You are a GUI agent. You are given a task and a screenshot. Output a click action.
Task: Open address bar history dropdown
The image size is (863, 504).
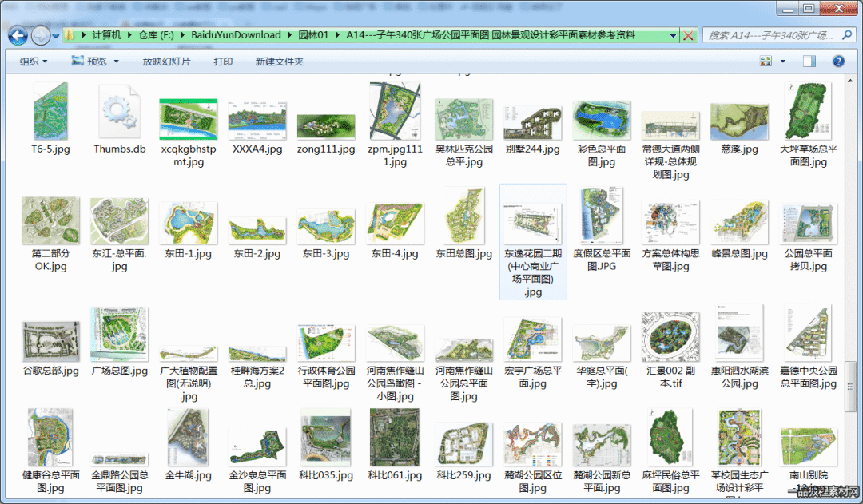[x=673, y=36]
